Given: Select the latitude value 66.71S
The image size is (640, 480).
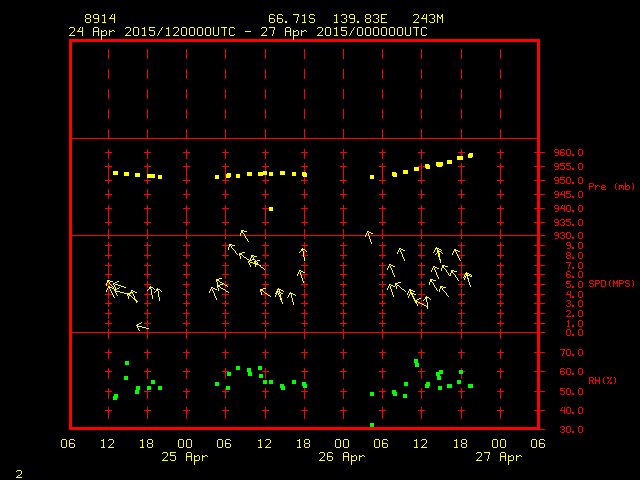Looking at the screenshot, I should pos(292,19).
